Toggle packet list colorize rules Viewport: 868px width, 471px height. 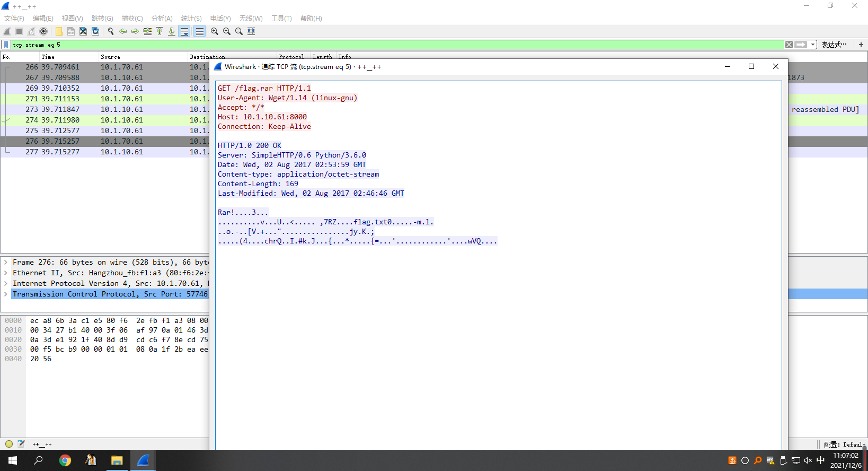coord(199,31)
